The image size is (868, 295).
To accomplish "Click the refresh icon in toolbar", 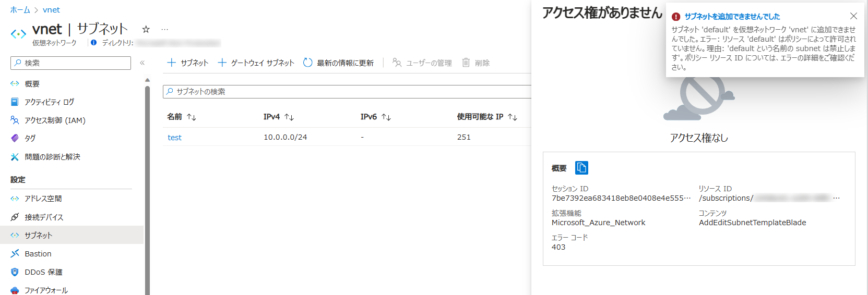I will [x=308, y=63].
